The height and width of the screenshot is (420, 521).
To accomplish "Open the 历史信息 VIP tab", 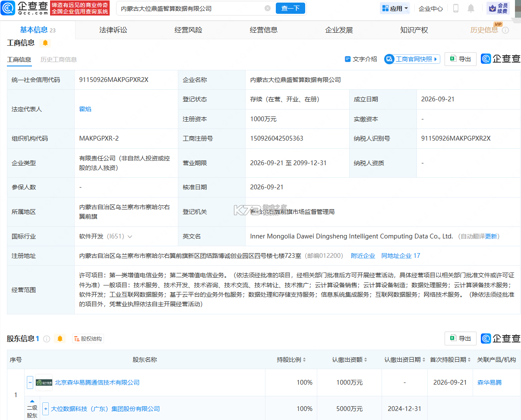I will coord(484,30).
